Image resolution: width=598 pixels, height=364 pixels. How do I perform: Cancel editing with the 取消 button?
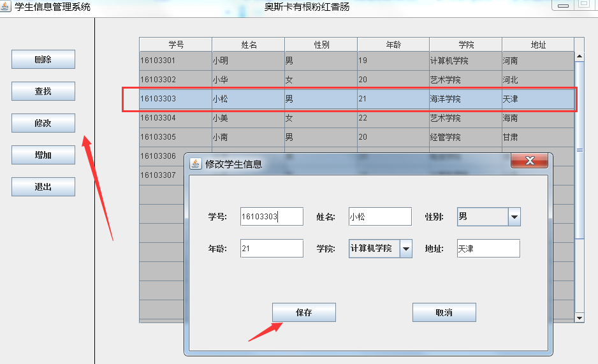coord(444,312)
